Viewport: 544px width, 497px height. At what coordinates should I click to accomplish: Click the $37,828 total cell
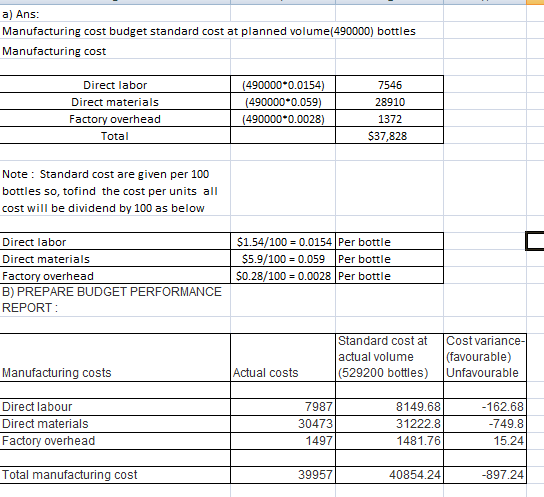tap(389, 135)
